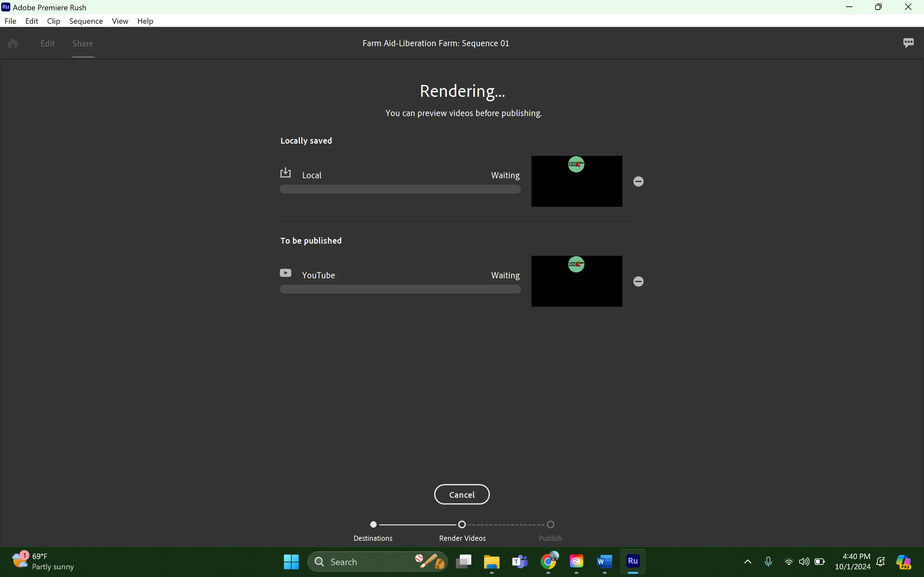The image size is (924, 577).
Task: Click the Destinations step marker
Action: (373, 525)
